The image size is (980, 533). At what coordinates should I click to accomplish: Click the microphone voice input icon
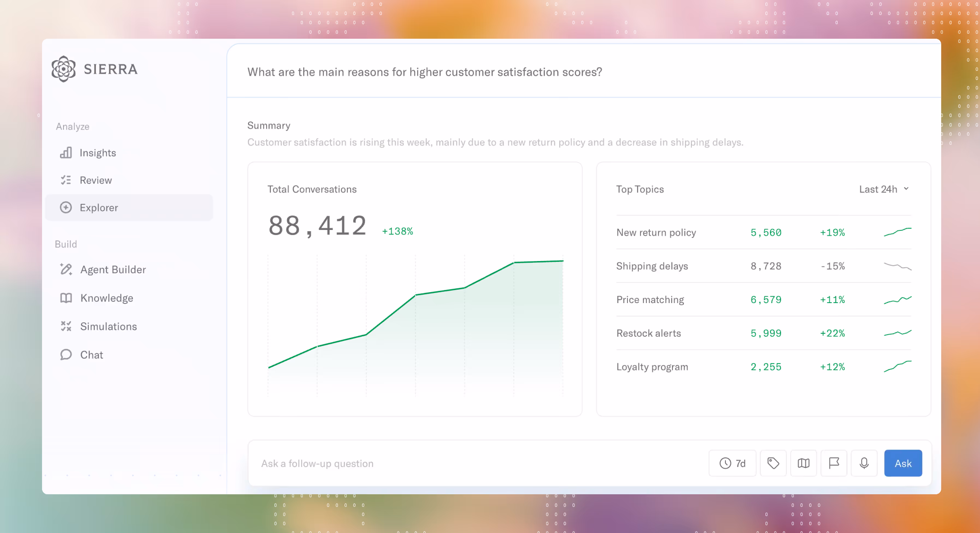864,463
